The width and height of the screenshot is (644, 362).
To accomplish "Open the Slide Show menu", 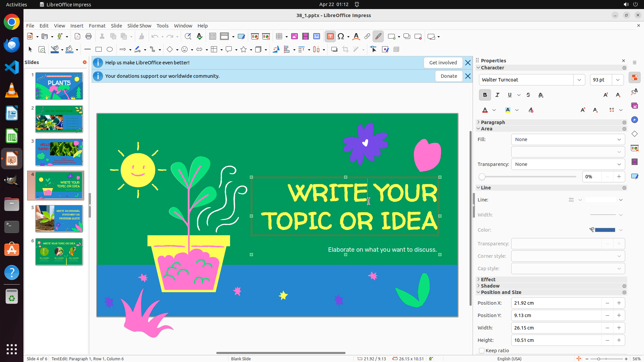I will point(139,26).
